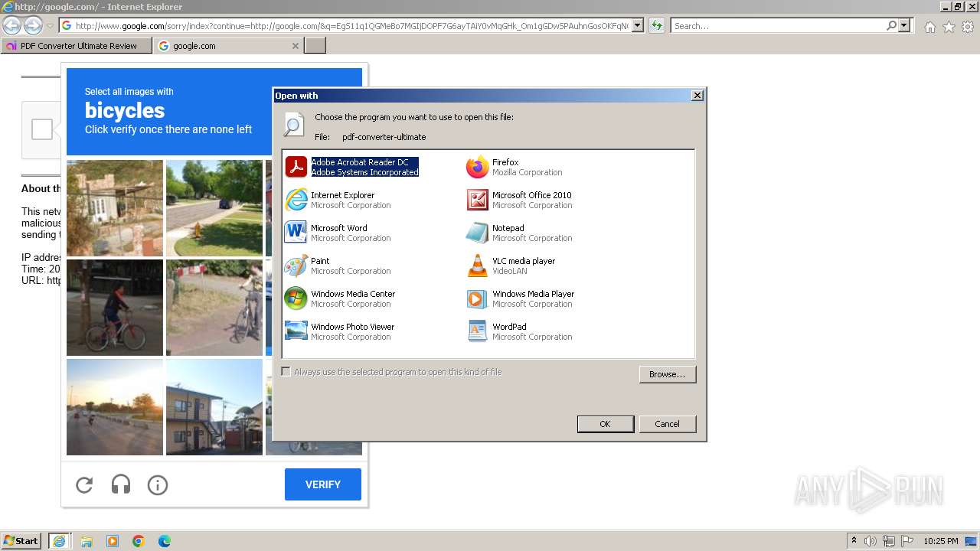Expand the address bar dropdown
This screenshot has width=980, height=551.
click(x=638, y=26)
